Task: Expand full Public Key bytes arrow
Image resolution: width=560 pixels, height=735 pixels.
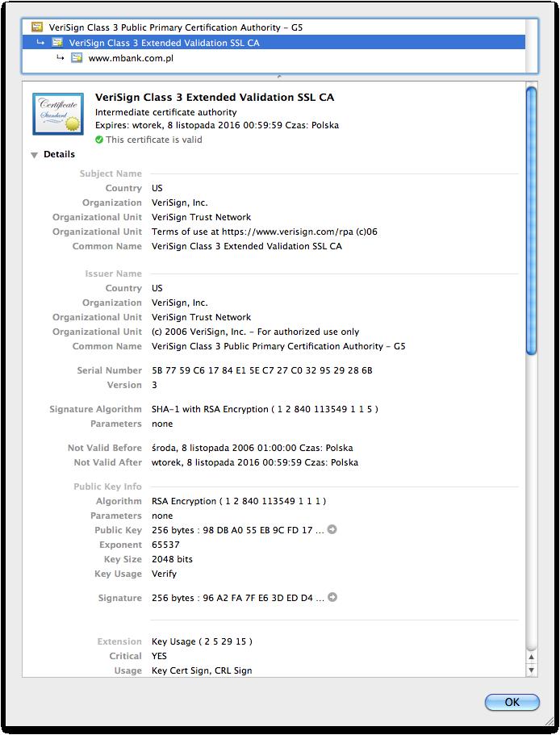Action: 332,529
